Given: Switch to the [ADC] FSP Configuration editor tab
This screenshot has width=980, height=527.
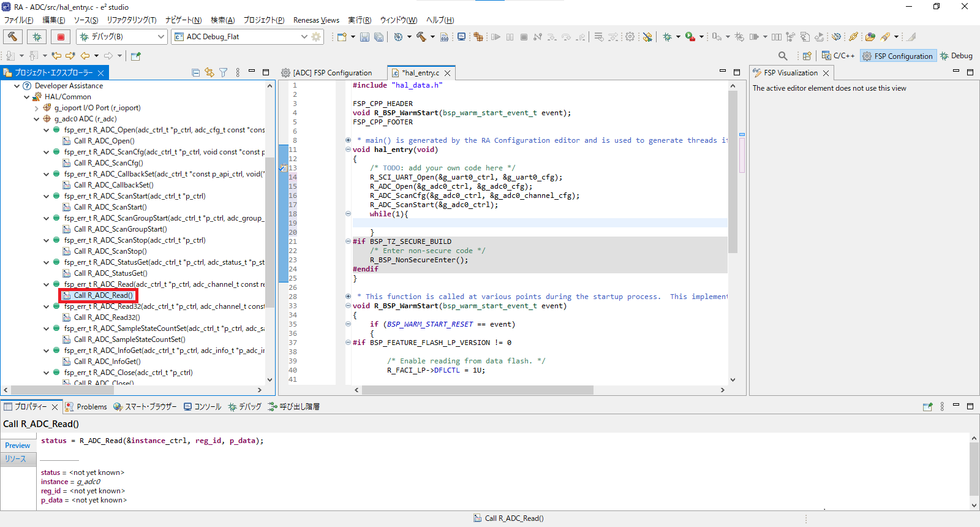Looking at the screenshot, I should point(327,73).
